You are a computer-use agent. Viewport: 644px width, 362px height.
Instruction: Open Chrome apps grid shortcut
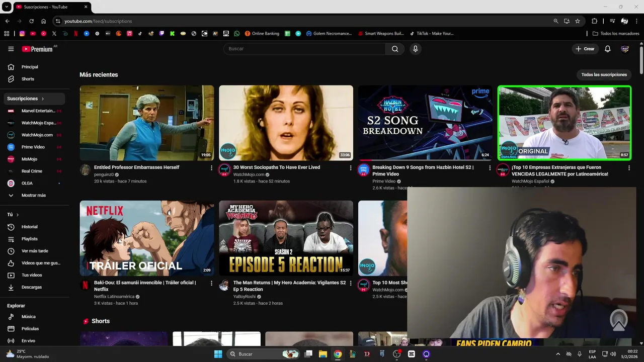pos(7,34)
